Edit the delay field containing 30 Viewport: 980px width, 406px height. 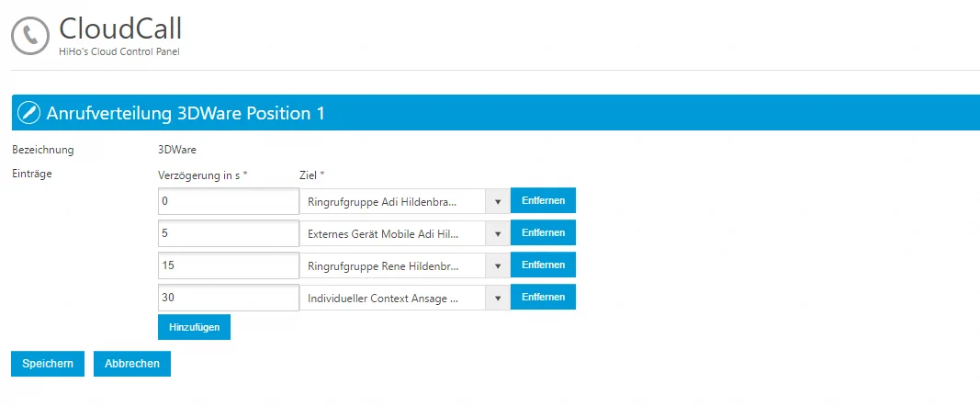[x=229, y=298]
